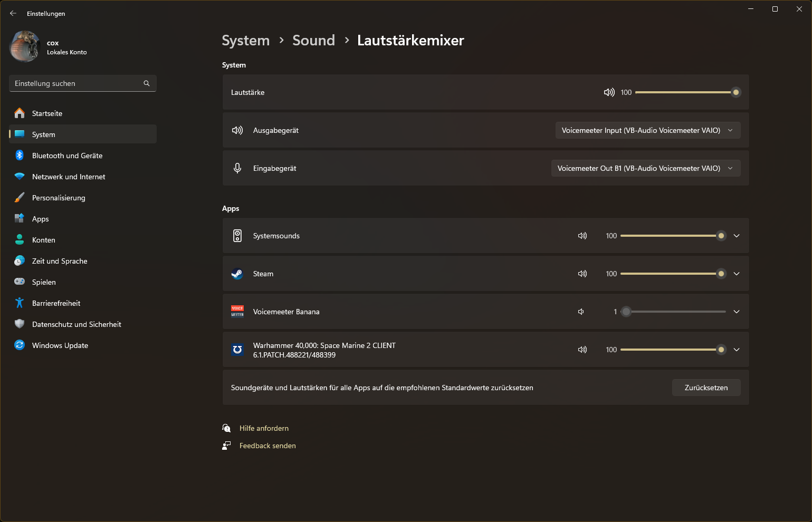The width and height of the screenshot is (812, 522).
Task: Minimize the Einstellungen window
Action: (751, 9)
